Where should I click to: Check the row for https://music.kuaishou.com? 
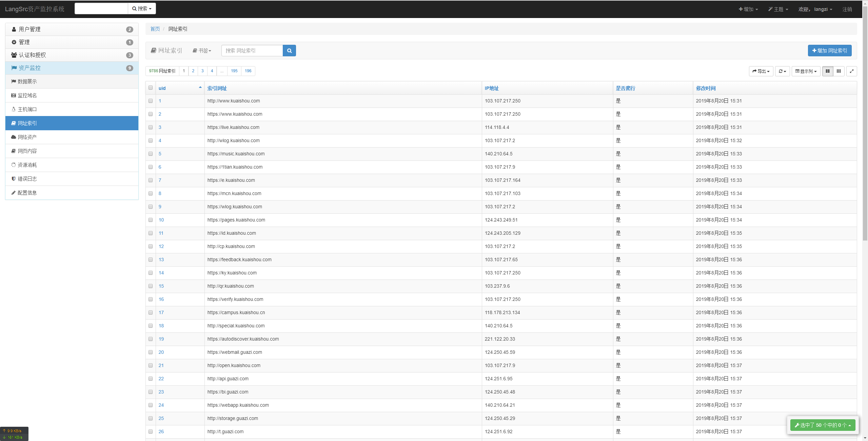click(x=151, y=154)
